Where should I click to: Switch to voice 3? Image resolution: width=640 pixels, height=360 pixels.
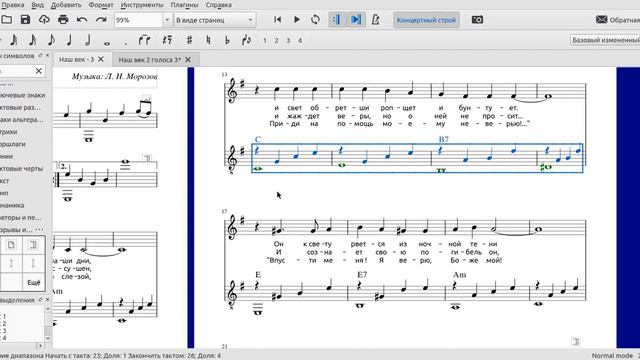pos(288,40)
